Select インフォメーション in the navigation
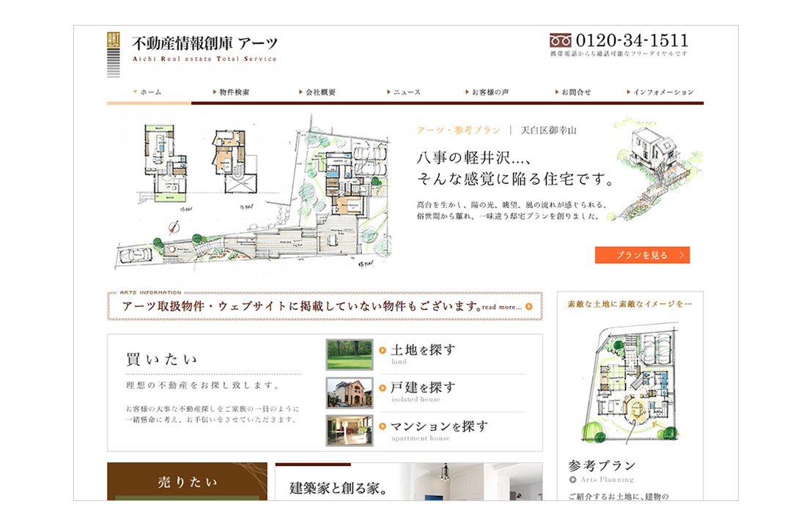This screenshot has width=812, height=526. [661, 92]
